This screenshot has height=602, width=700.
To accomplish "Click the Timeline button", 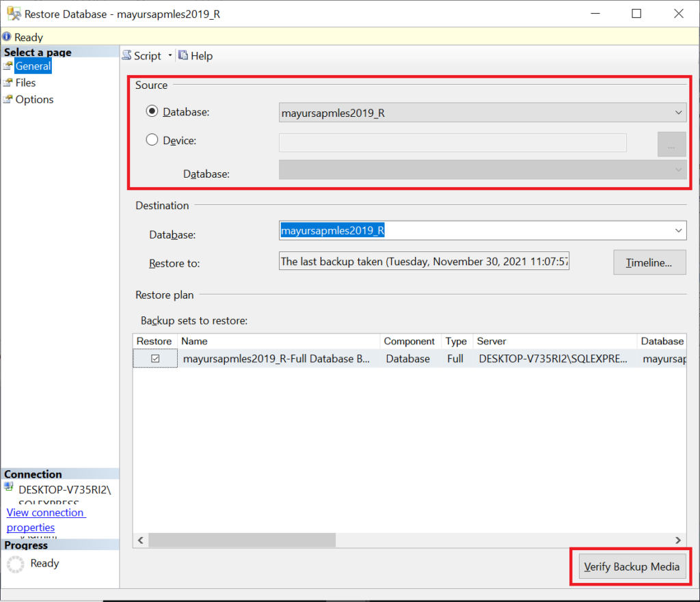I will [x=649, y=262].
